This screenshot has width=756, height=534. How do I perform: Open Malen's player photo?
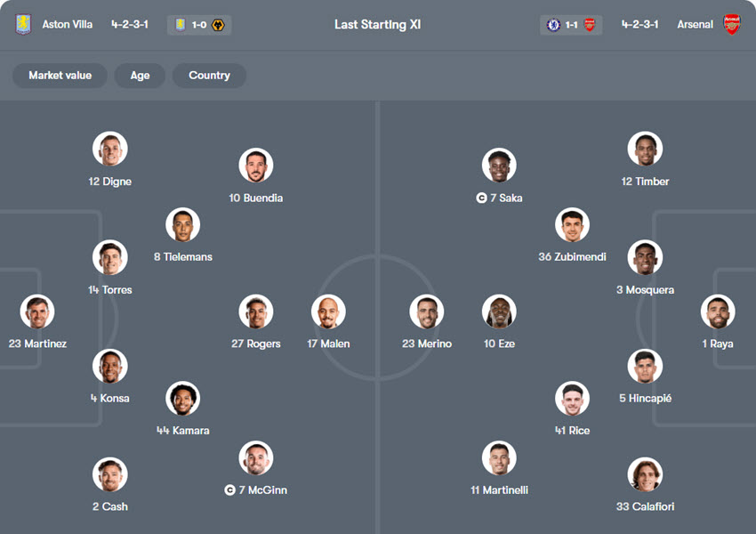tap(328, 312)
